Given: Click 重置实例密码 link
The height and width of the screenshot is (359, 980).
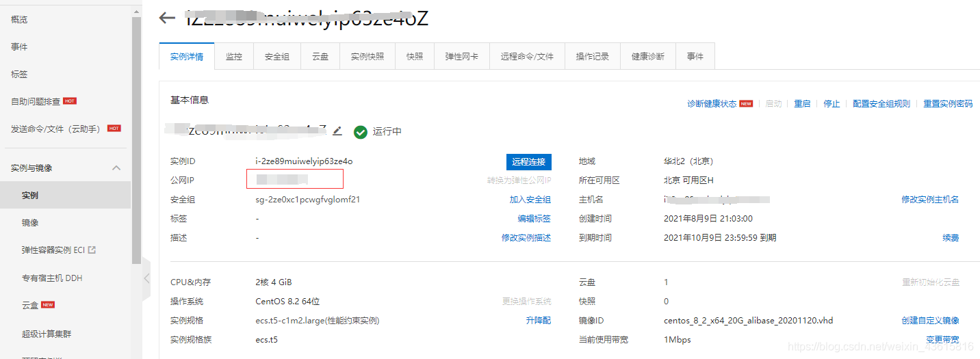Looking at the screenshot, I should click(948, 104).
